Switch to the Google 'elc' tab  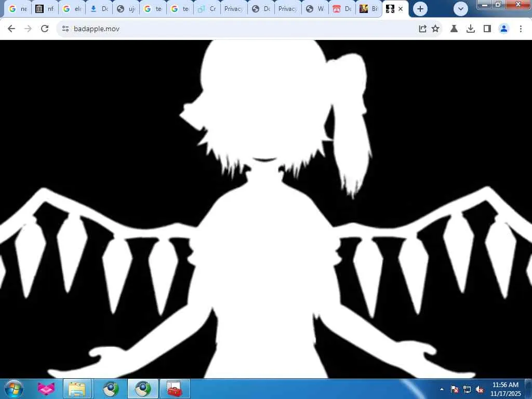click(x=72, y=9)
